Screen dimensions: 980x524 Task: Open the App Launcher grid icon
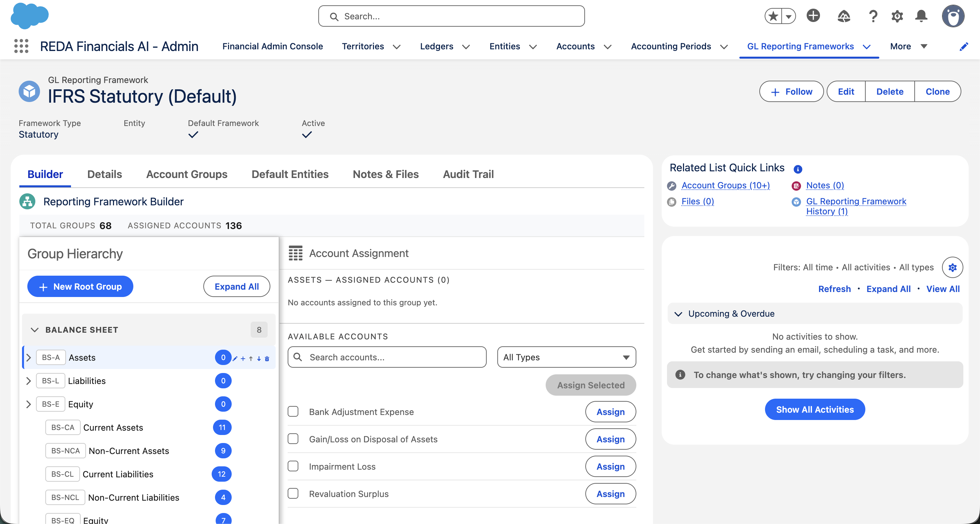click(x=21, y=46)
